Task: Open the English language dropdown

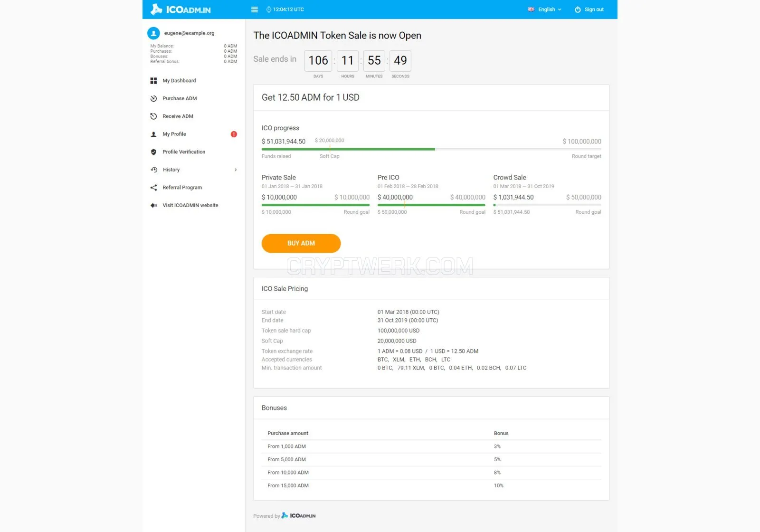Action: click(550, 9)
